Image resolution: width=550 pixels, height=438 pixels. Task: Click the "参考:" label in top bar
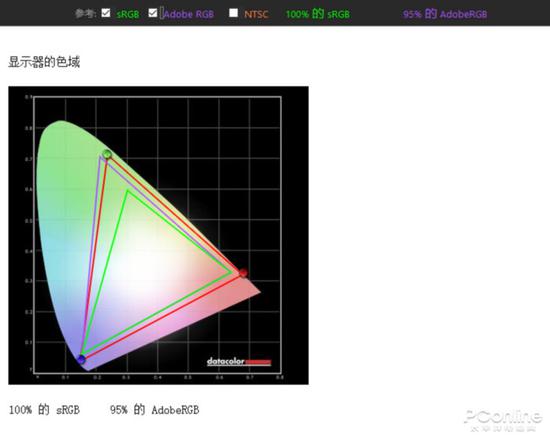86,14
